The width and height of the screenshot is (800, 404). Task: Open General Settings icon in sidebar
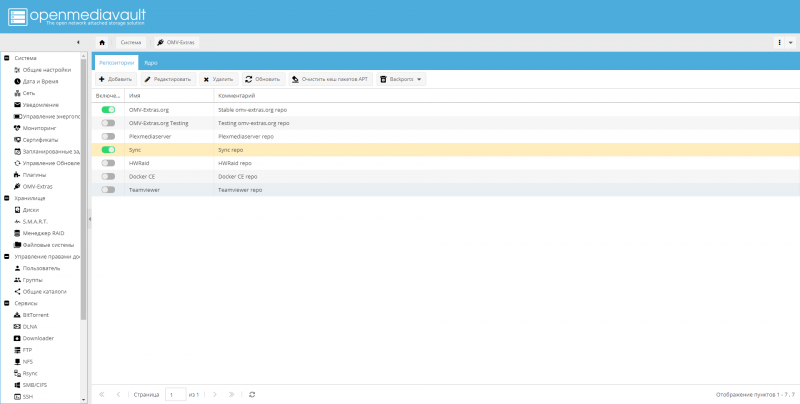click(x=17, y=70)
